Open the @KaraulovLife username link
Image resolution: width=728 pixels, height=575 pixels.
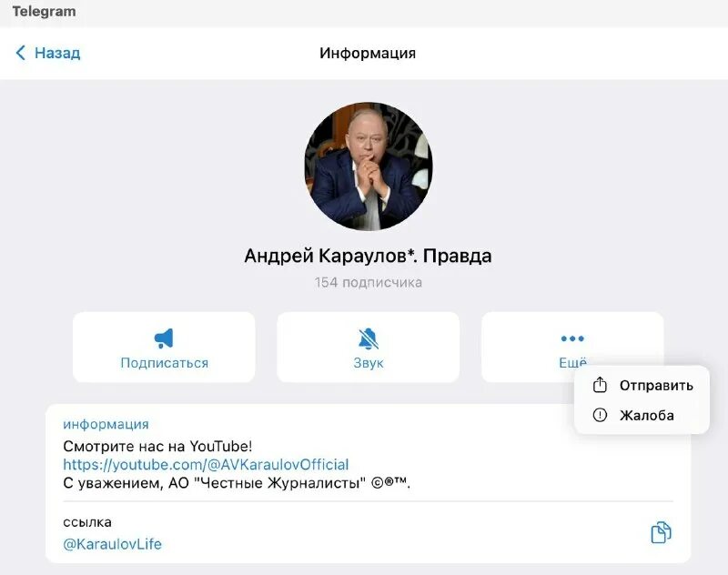click(x=112, y=544)
